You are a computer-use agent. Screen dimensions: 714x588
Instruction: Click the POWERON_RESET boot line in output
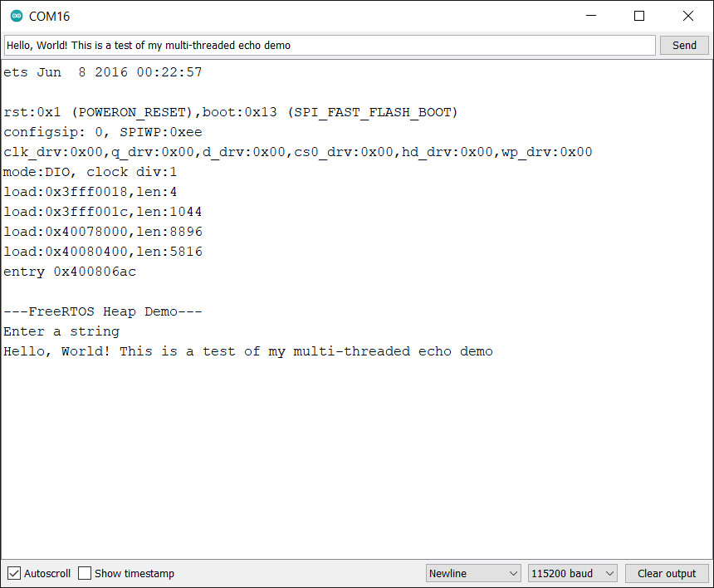[230, 112]
